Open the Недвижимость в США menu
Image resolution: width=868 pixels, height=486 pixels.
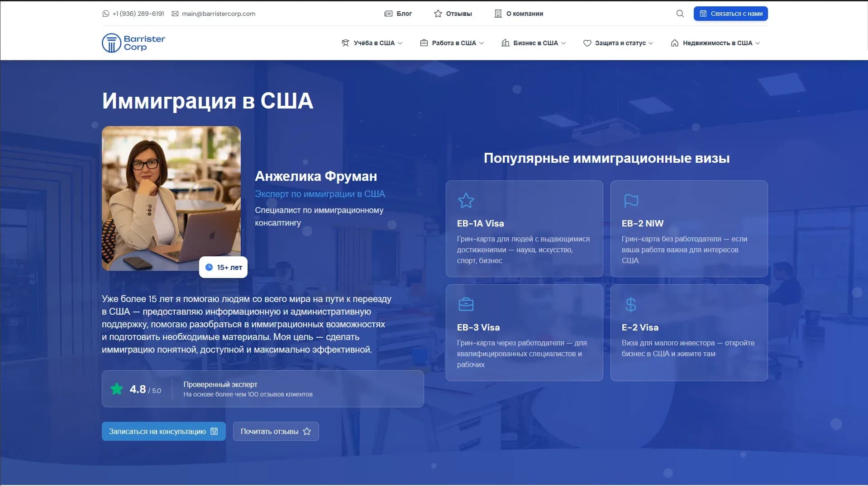click(715, 43)
